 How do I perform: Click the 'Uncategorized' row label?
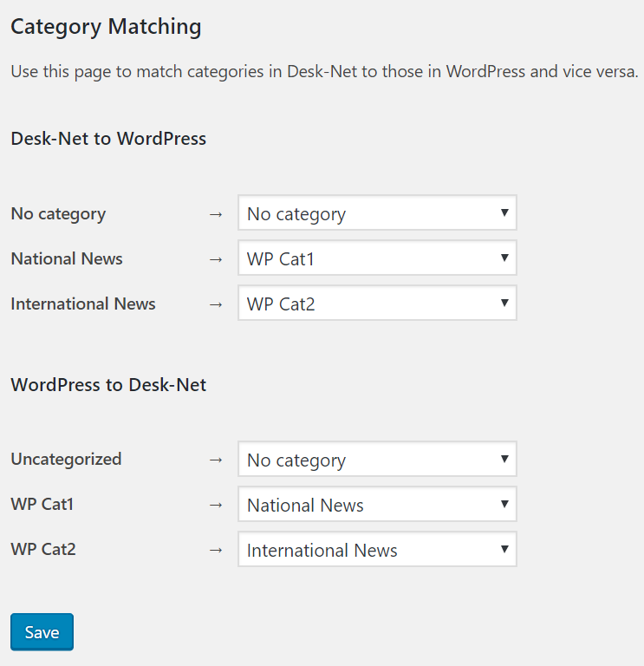click(x=66, y=460)
